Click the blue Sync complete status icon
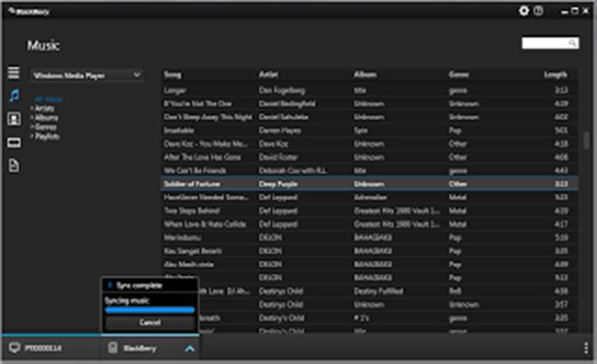 click(x=110, y=285)
